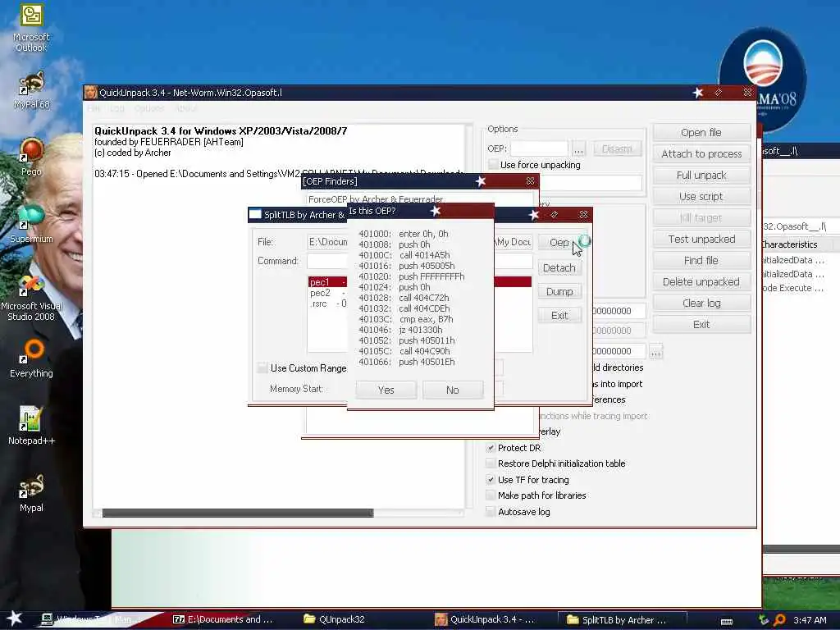
Task: Enable the Autosave log checkbox
Action: click(491, 512)
